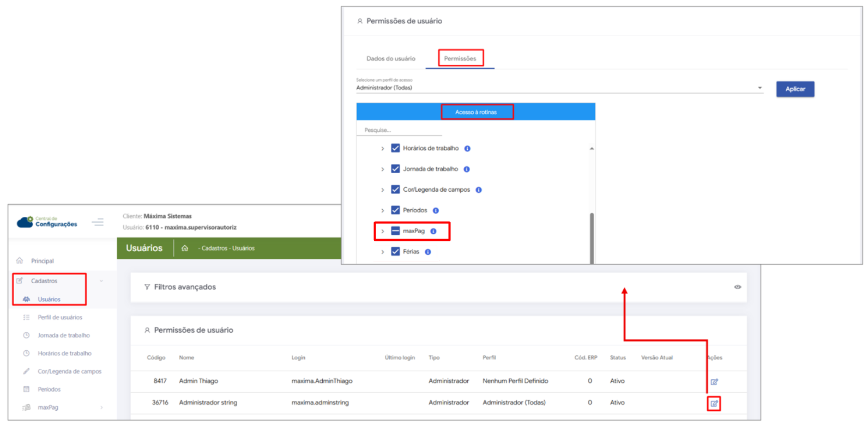The width and height of the screenshot is (868, 432).
Task: Click the Central de Configurações logo
Action: click(47, 222)
